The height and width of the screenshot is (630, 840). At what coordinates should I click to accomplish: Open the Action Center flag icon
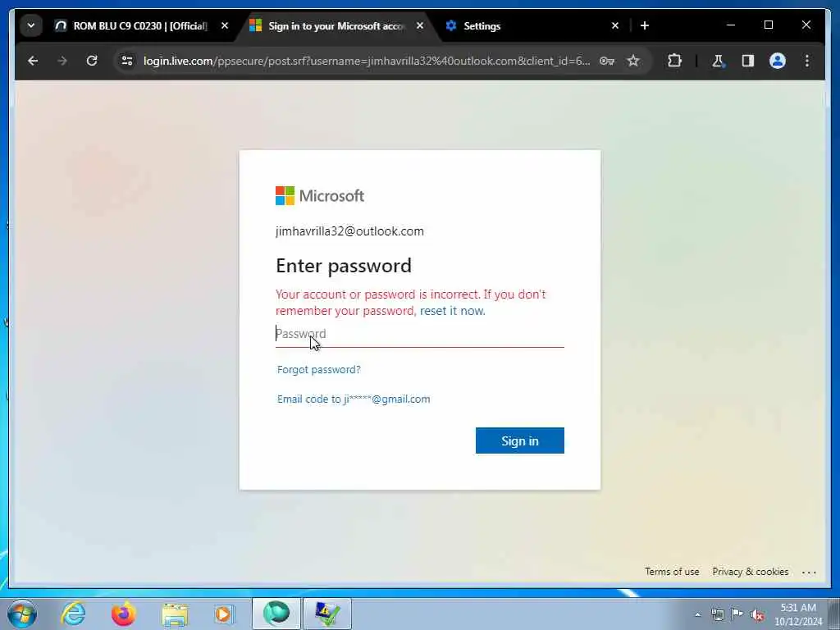click(x=737, y=614)
